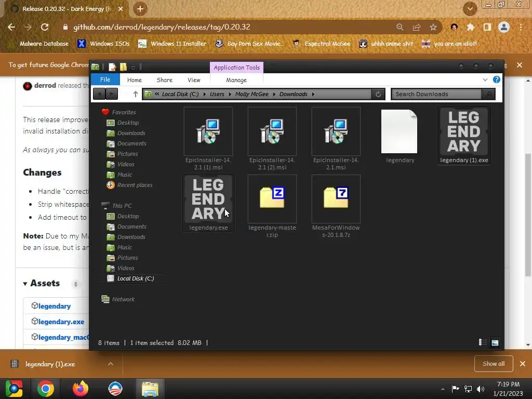
Task: Open the View ribbon tab
Action: (x=194, y=80)
